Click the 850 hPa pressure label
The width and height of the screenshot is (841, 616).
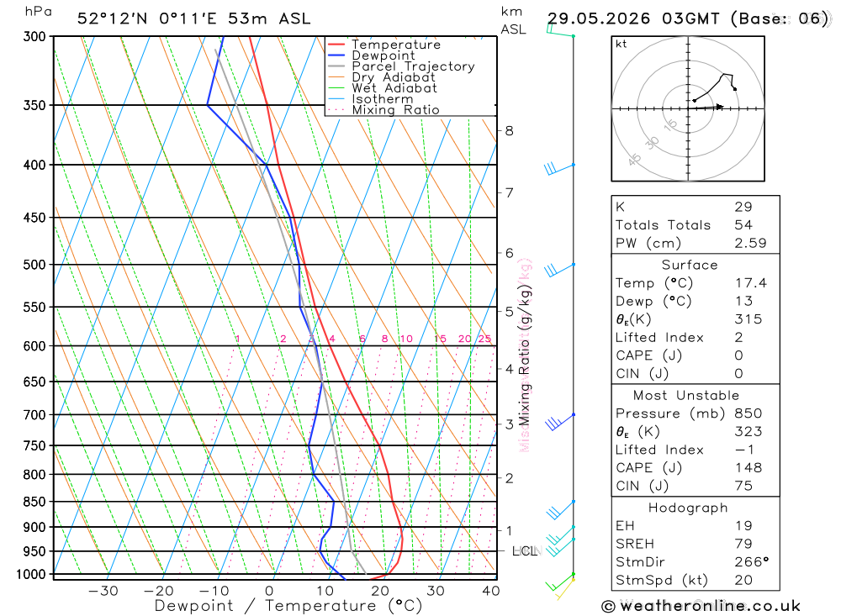(x=34, y=502)
